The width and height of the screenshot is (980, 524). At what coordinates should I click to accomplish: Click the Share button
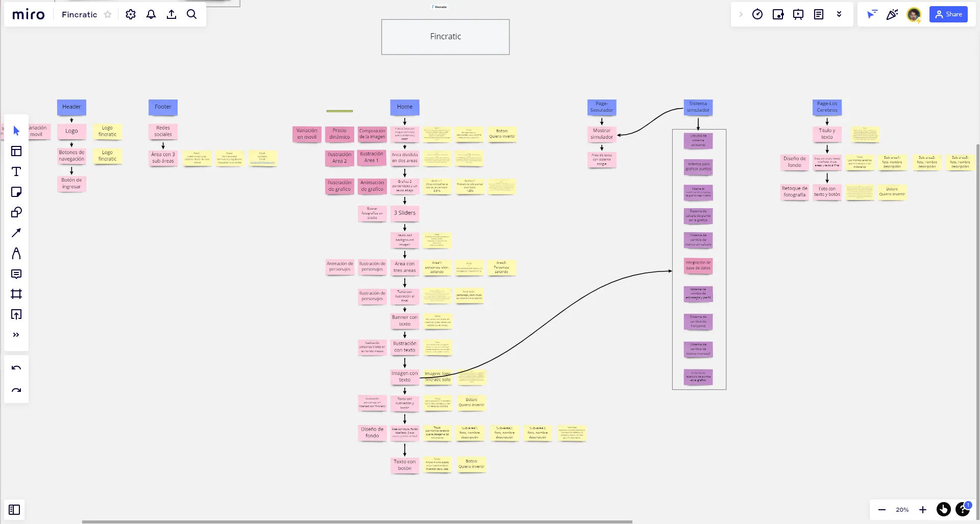point(948,14)
